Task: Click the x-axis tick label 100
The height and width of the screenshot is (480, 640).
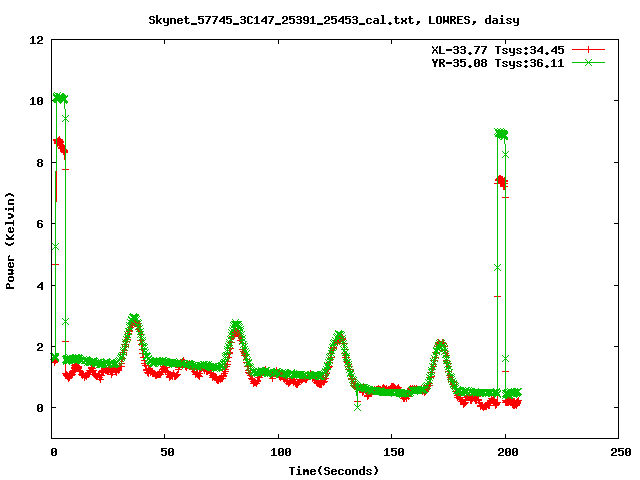Action: (280, 452)
